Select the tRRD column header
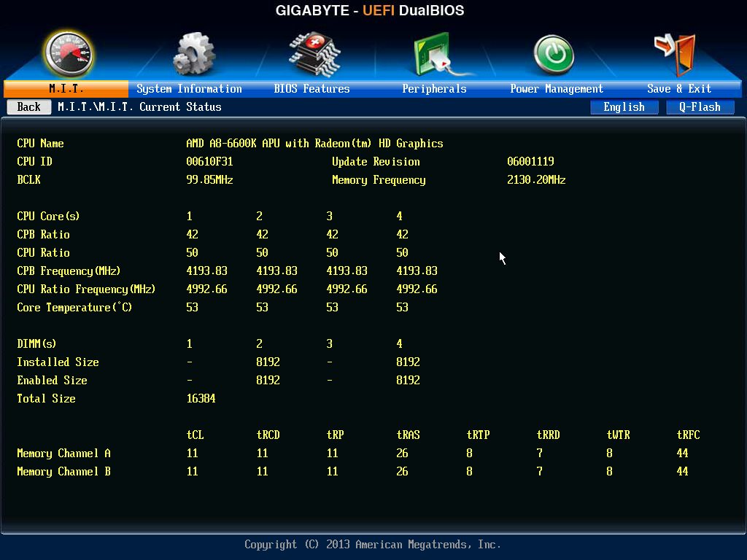The image size is (747, 560). pos(548,435)
